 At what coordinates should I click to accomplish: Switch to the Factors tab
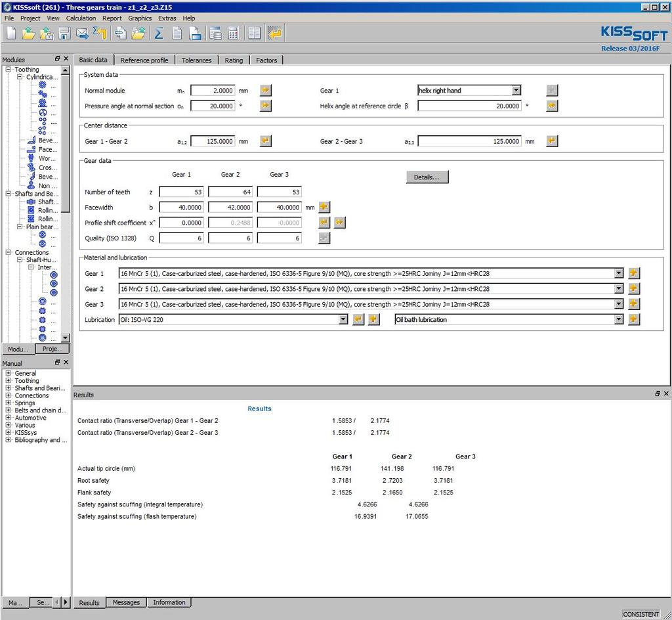266,60
